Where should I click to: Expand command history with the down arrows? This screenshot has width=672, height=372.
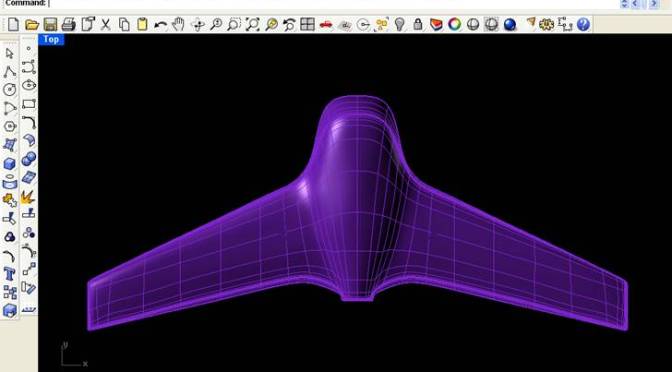click(624, 4)
